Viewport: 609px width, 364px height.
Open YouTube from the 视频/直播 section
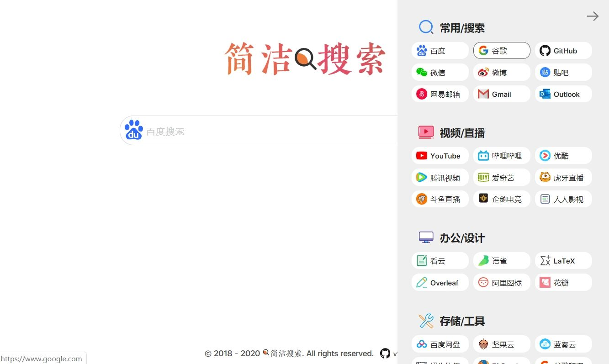(440, 155)
